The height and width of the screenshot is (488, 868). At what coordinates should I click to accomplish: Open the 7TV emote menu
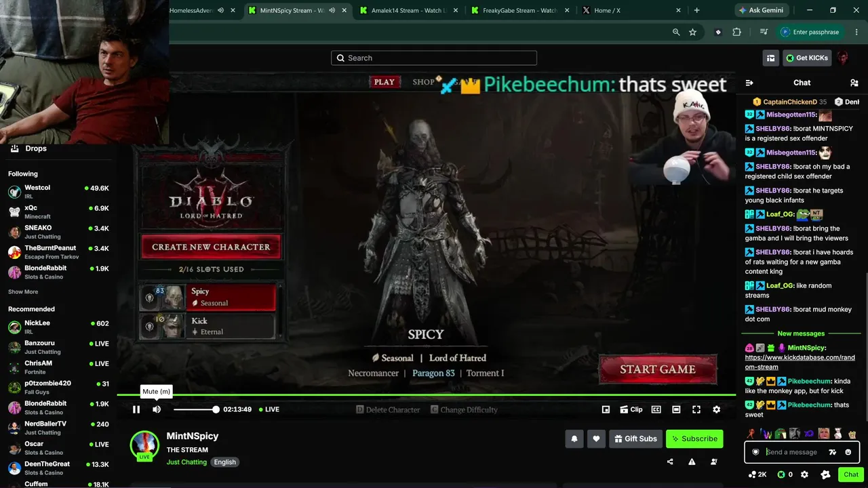833,452
